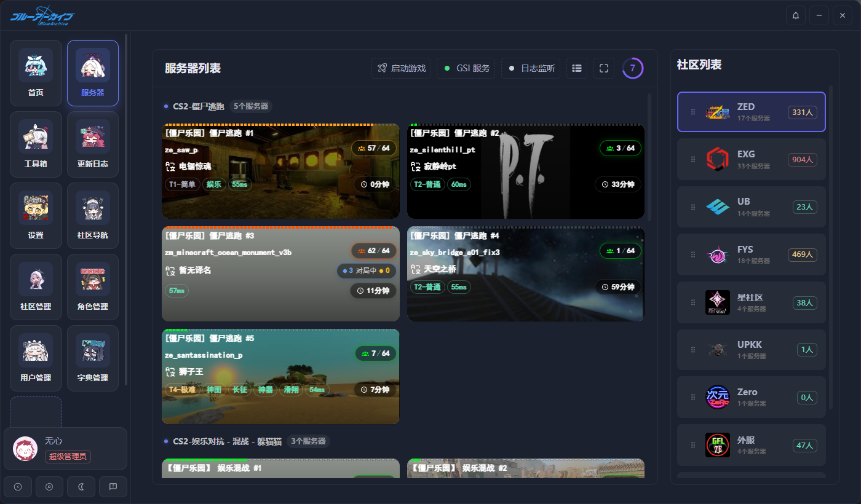This screenshot has height=504, width=861.
Task: Collapse sidebar with the left-arrow circle icon
Action: (x=18, y=487)
